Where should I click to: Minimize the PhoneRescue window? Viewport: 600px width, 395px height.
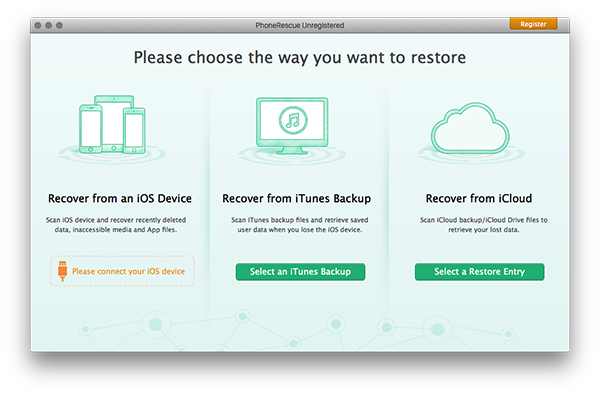(48, 25)
